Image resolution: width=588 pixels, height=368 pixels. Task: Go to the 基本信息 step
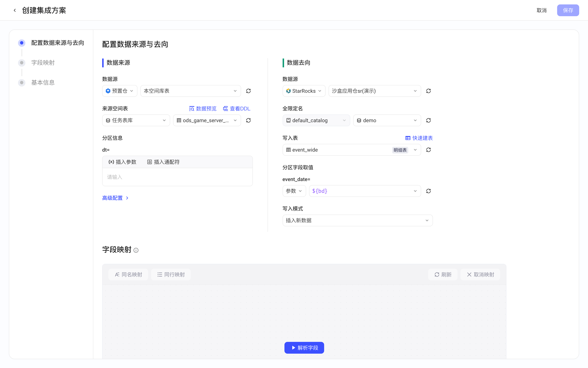(x=36, y=82)
